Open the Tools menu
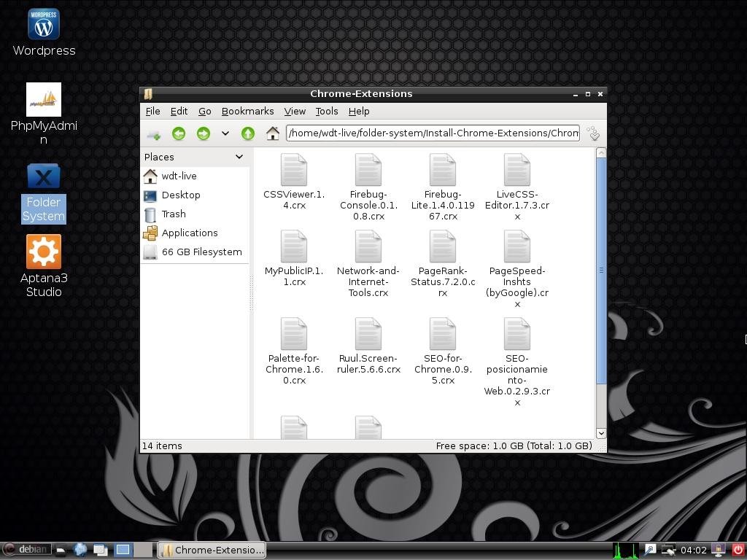 tap(326, 112)
